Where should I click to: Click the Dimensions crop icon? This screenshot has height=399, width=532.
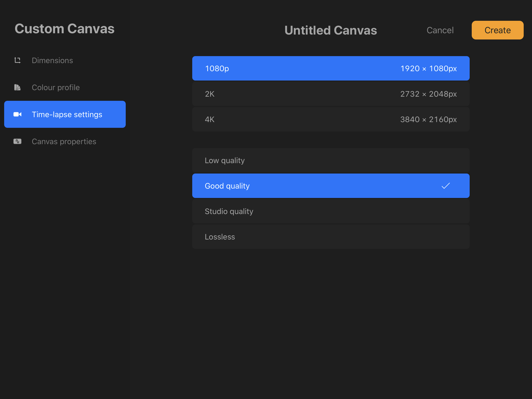(17, 60)
